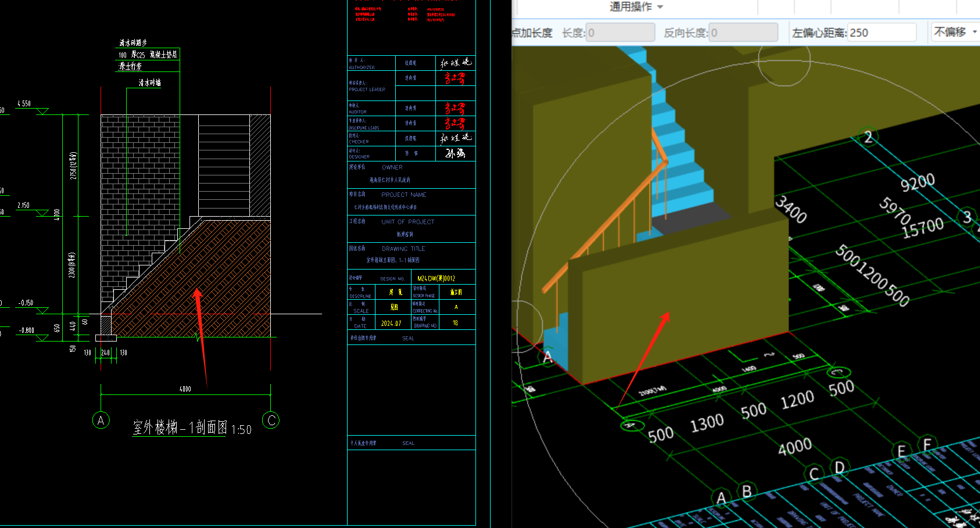Click axis bubble A in CAD section
The image size is (980, 528).
101,420
